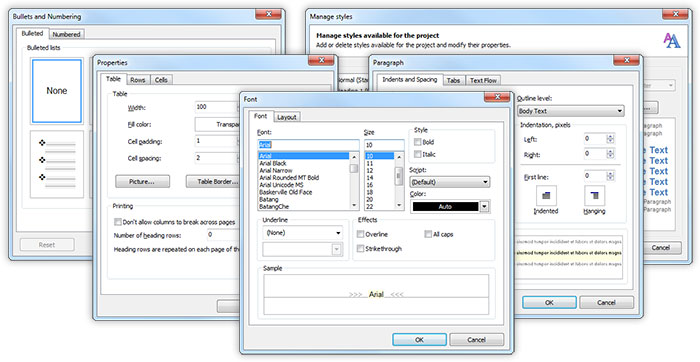Open the Outline level Body Text dropdown

571,111
